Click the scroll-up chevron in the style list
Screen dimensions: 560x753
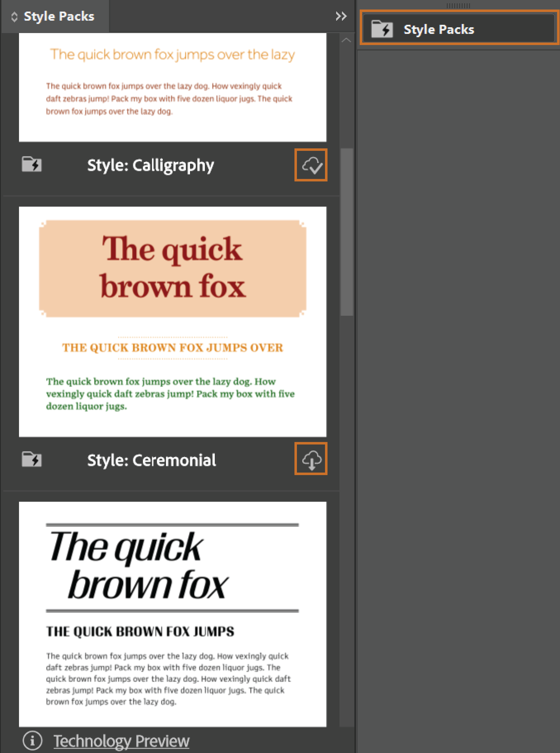tap(346, 39)
